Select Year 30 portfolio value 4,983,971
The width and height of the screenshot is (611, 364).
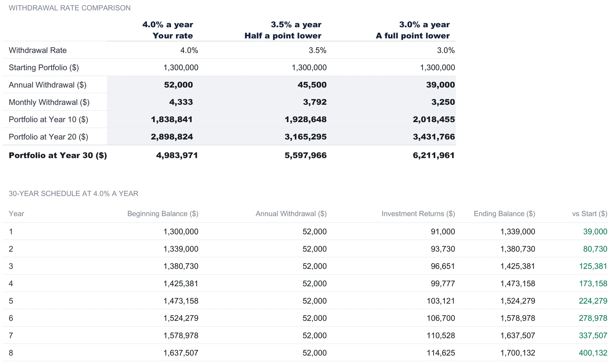(x=177, y=155)
